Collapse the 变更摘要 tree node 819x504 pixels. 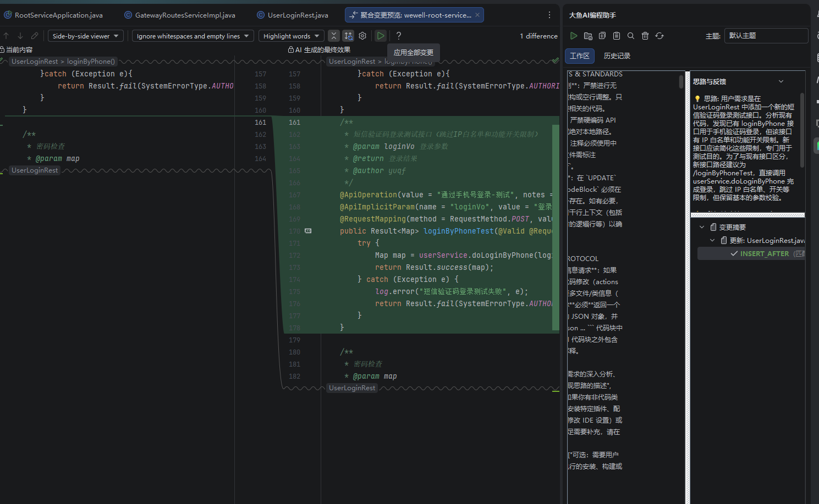coord(702,227)
